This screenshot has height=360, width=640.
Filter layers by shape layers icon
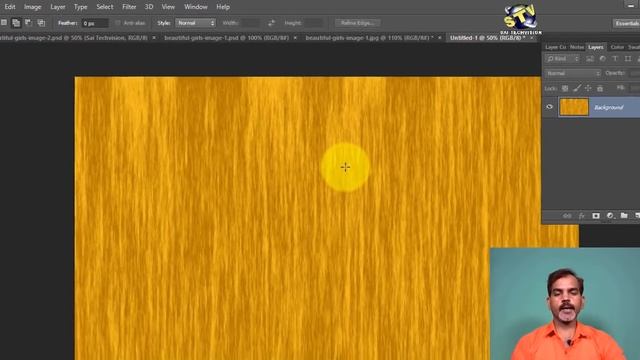point(628,59)
